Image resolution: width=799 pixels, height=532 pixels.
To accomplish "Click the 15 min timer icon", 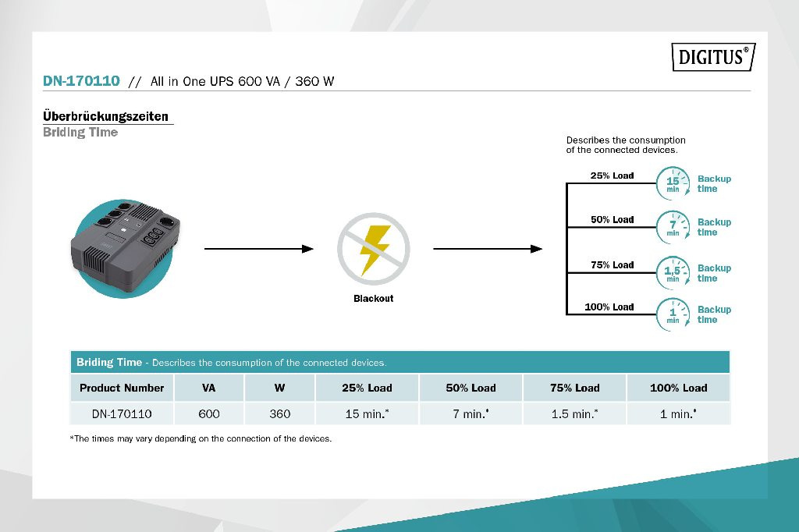I will (673, 183).
